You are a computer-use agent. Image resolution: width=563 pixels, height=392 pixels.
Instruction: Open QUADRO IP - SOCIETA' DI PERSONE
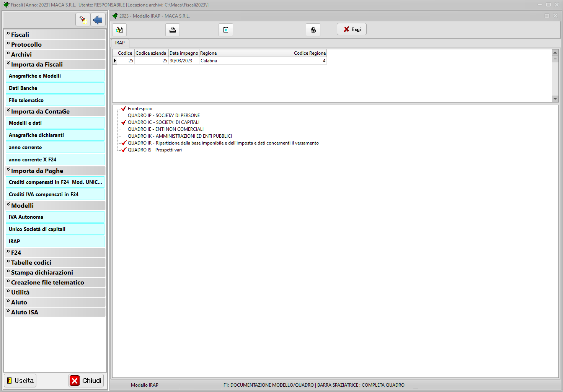pos(163,115)
